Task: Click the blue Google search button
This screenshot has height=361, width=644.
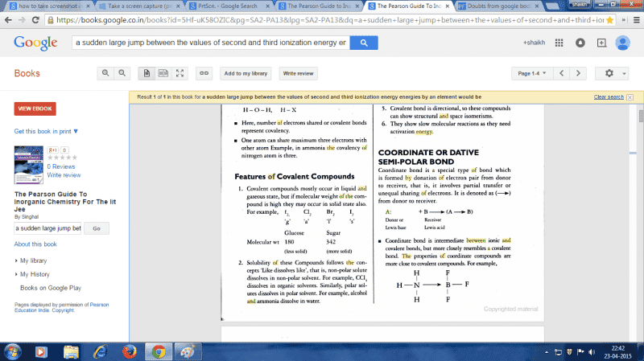Action: (x=364, y=43)
